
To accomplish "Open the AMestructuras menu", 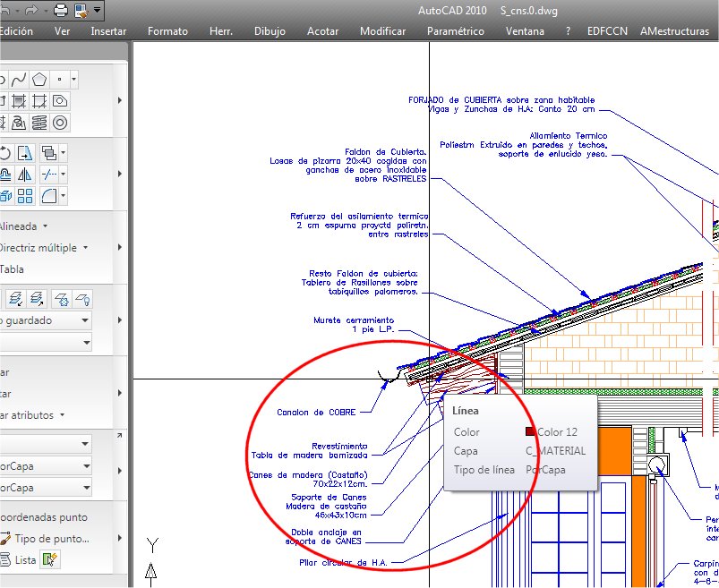I will pyautogui.click(x=674, y=31).
